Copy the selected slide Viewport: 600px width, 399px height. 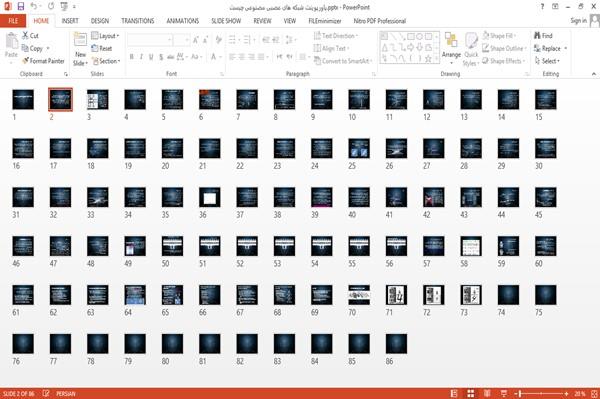coord(33,48)
